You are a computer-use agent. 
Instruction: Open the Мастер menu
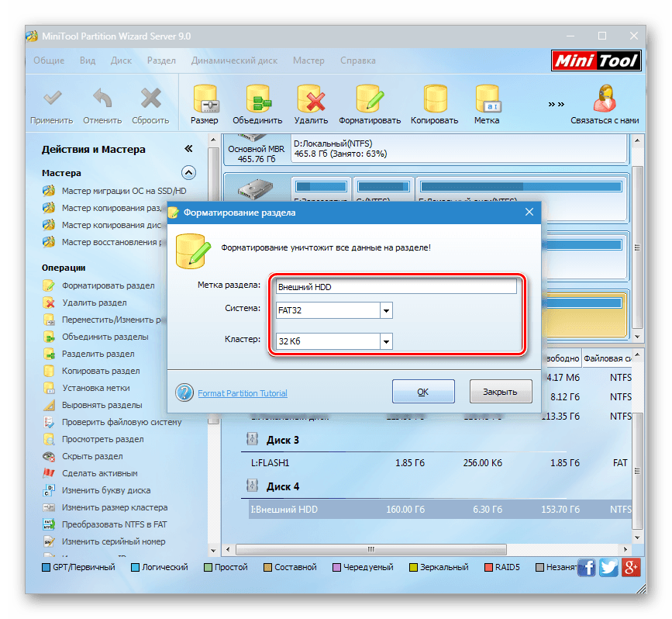click(308, 61)
